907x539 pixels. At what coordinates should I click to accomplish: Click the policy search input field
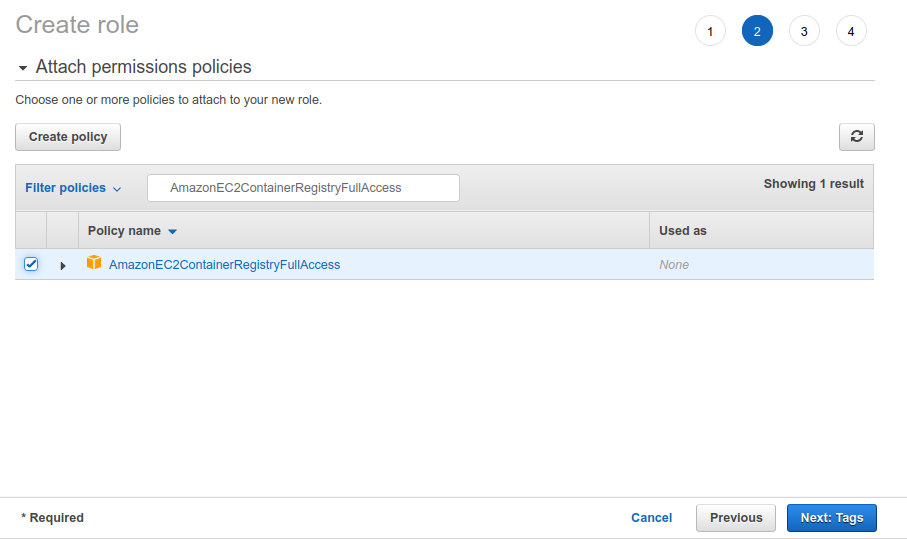[303, 188]
